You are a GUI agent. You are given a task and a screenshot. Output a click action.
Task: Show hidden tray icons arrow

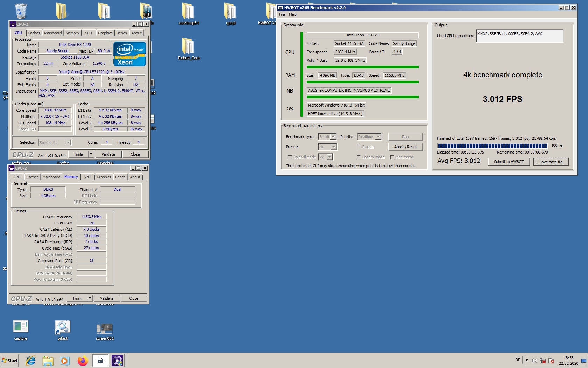click(527, 360)
